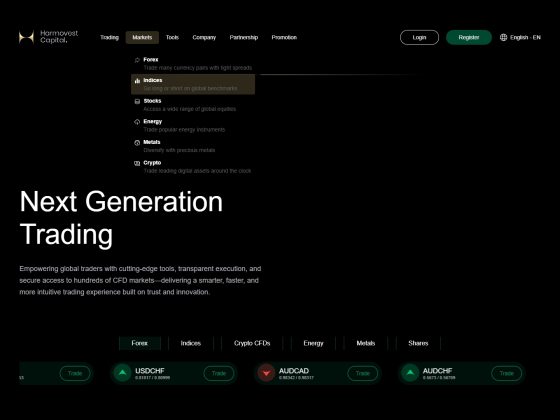
Task: Click the Crypto icon in dropdown
Action: tap(137, 163)
